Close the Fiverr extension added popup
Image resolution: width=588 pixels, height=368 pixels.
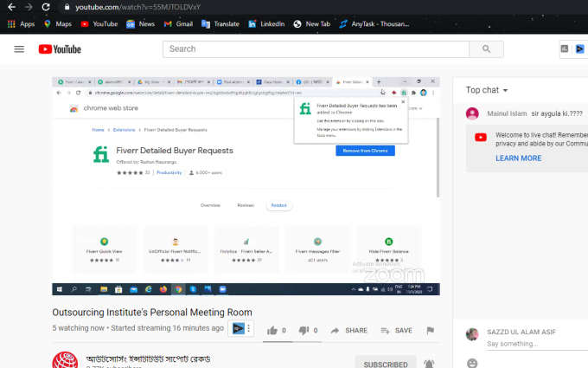point(403,102)
